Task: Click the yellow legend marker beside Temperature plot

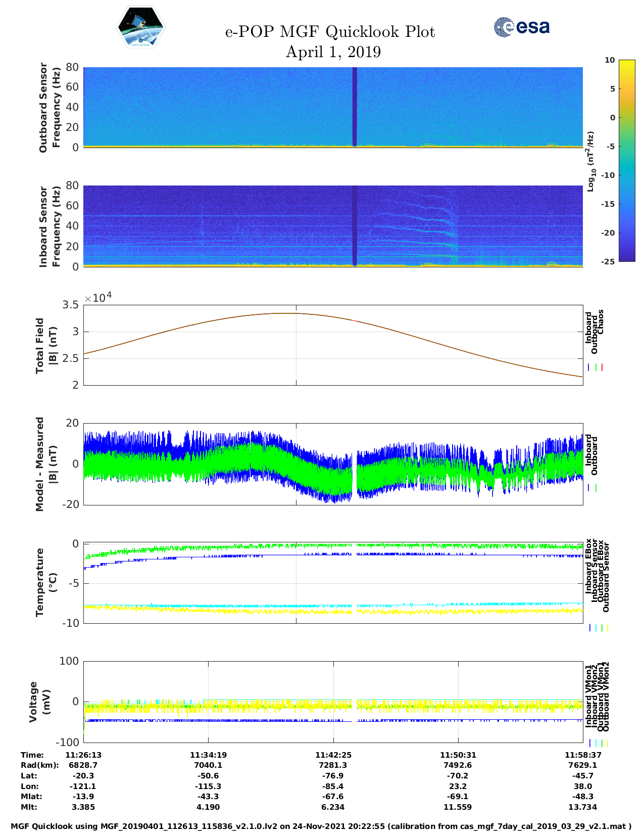Action: coord(607,628)
